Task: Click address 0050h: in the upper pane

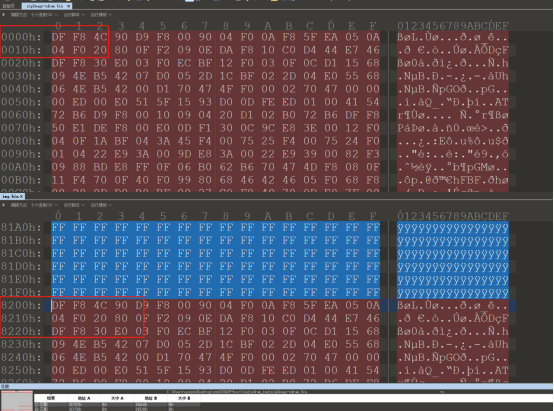Action: [x=21, y=102]
